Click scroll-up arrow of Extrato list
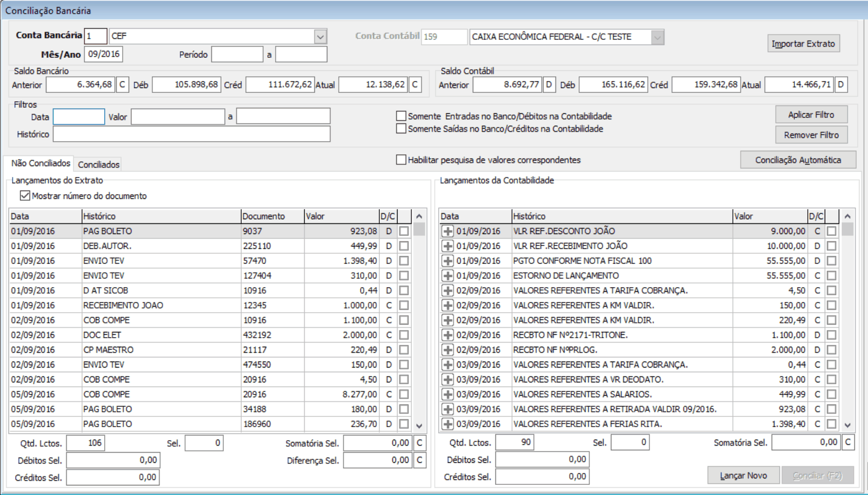 click(x=419, y=216)
